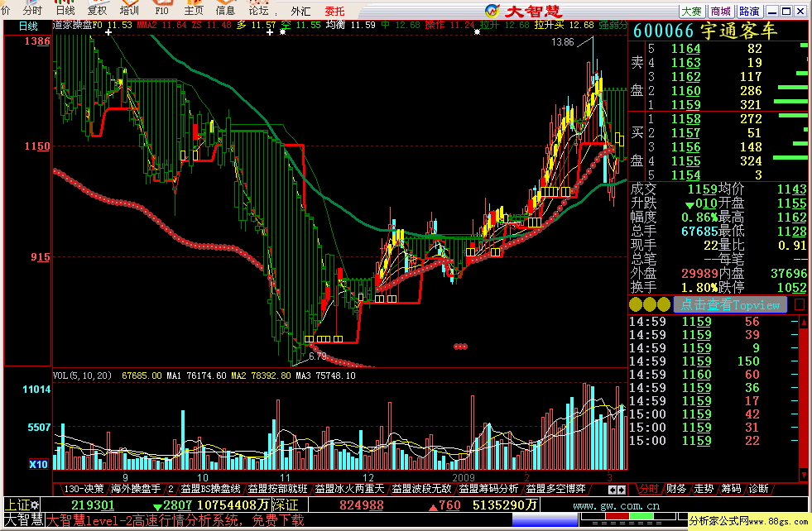
Task: Click the red square icon right of Topview
Action: tap(800, 305)
